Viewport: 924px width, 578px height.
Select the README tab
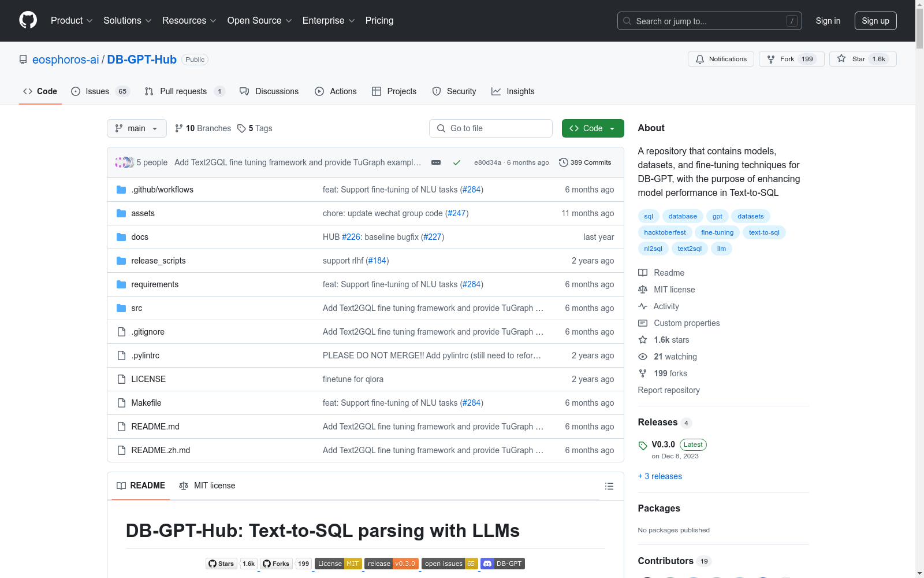tap(141, 486)
